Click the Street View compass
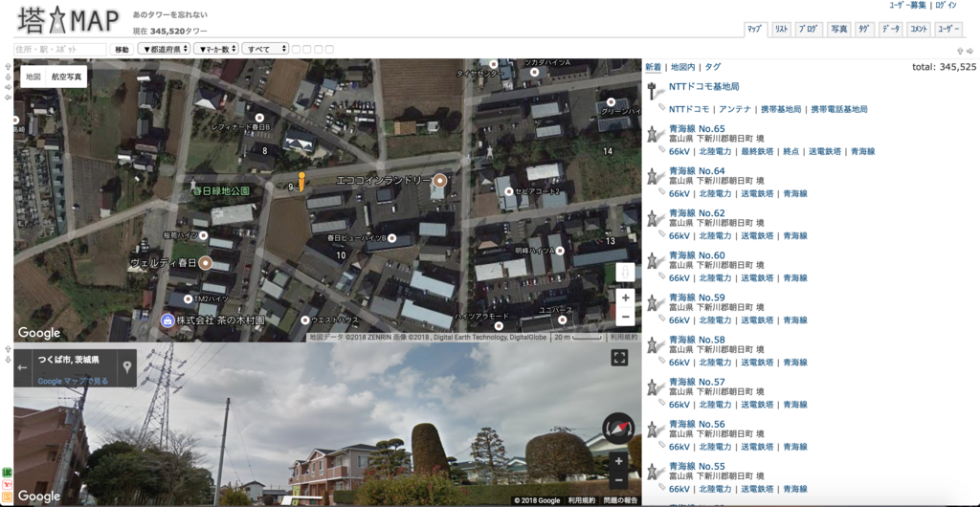The width and height of the screenshot is (980, 507). pyautogui.click(x=618, y=429)
